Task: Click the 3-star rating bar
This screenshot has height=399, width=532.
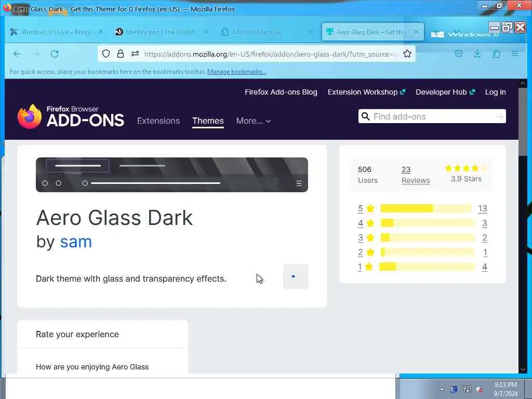Action: (x=428, y=237)
